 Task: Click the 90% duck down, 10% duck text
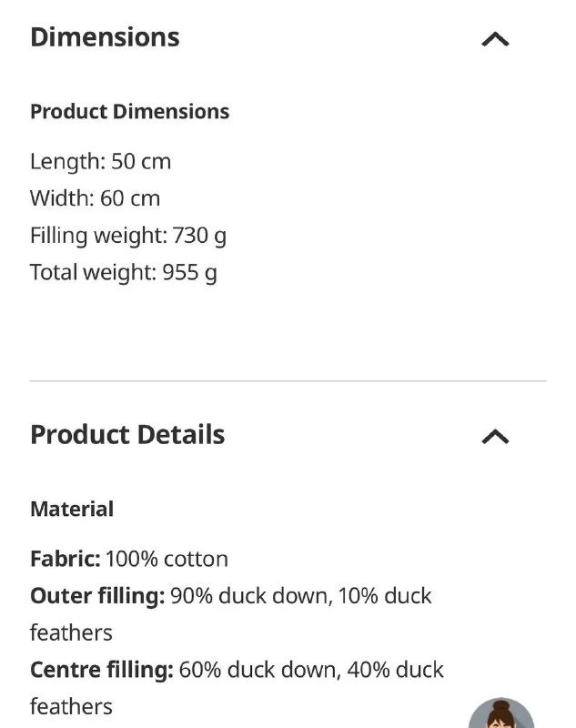[x=300, y=596]
